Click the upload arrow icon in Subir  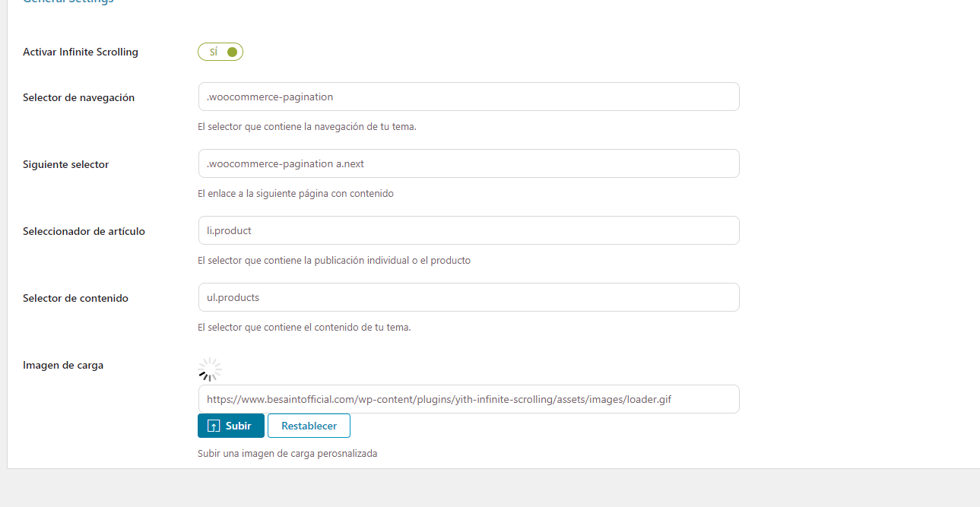click(214, 426)
